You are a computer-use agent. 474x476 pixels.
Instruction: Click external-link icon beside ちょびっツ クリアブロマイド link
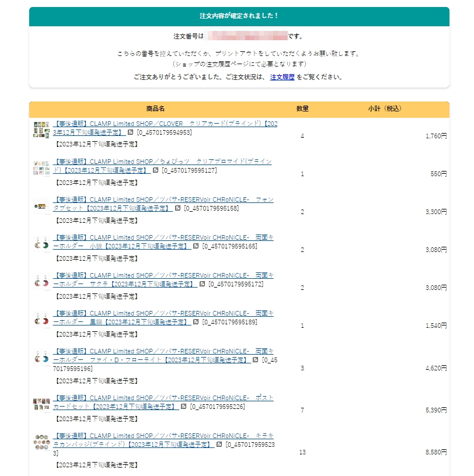pos(156,170)
